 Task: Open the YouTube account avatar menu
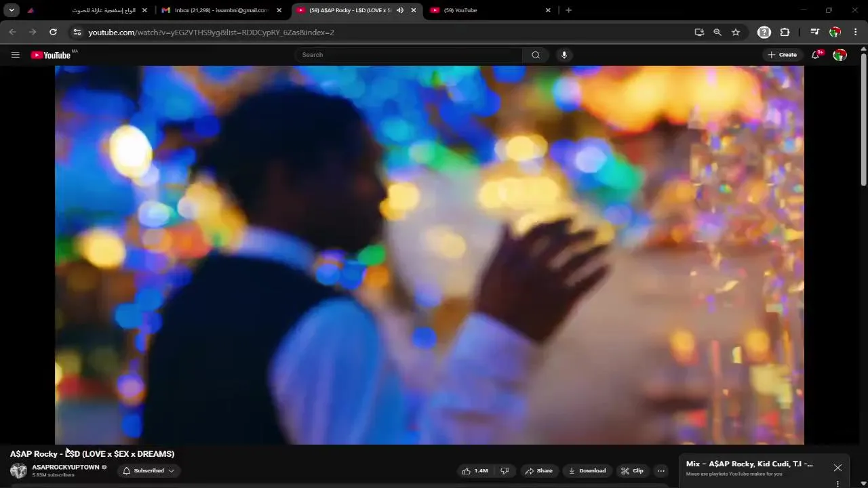(840, 55)
